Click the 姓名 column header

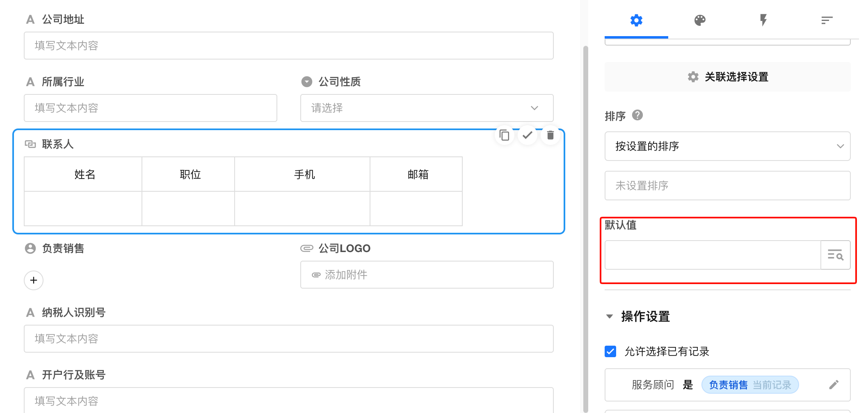[x=85, y=174]
